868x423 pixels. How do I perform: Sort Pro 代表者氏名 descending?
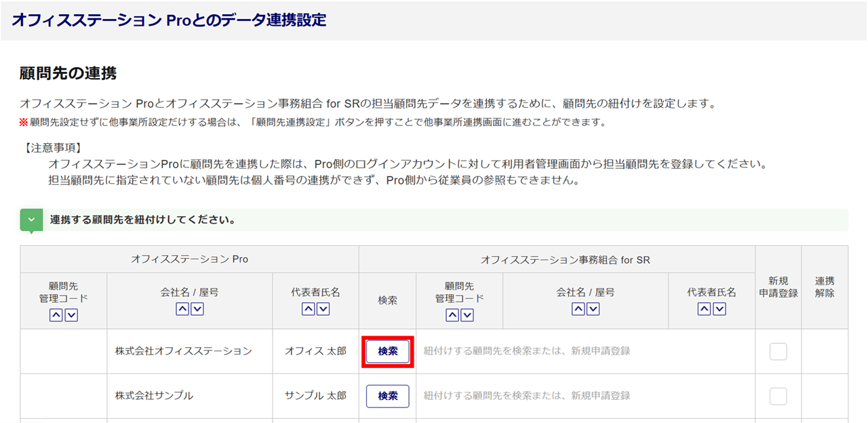pyautogui.click(x=323, y=309)
